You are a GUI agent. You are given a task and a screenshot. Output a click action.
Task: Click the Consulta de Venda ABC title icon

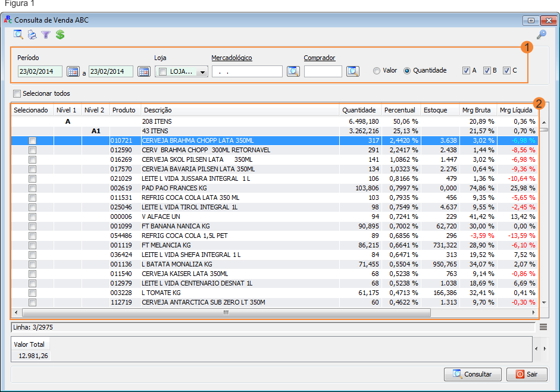click(8, 20)
